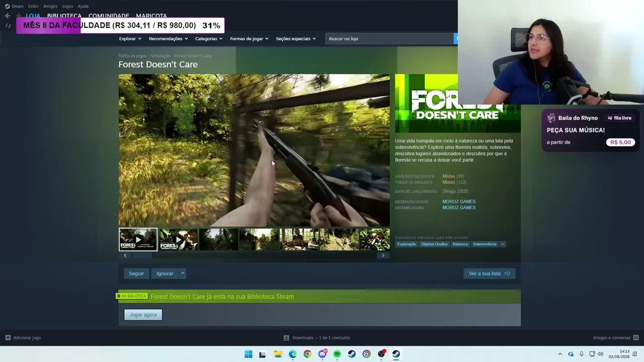Open the Ajuda menu
This screenshot has width=644, height=362.
(x=83, y=6)
